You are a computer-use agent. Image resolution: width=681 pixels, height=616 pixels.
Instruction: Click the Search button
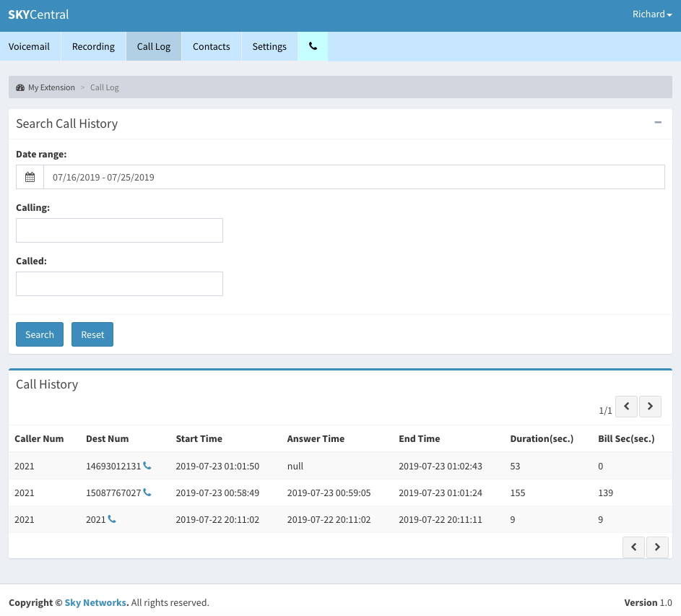coord(40,334)
